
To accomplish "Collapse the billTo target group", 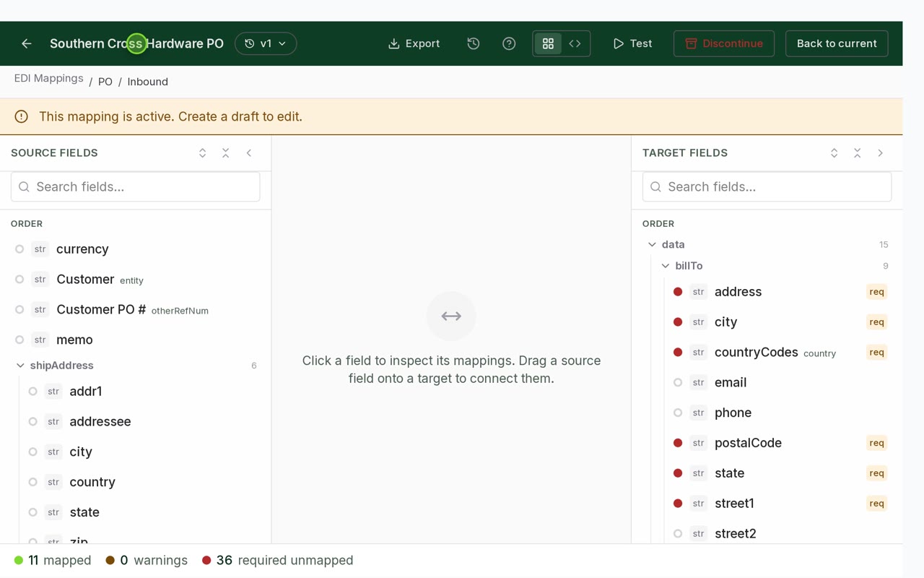I will pos(666,266).
